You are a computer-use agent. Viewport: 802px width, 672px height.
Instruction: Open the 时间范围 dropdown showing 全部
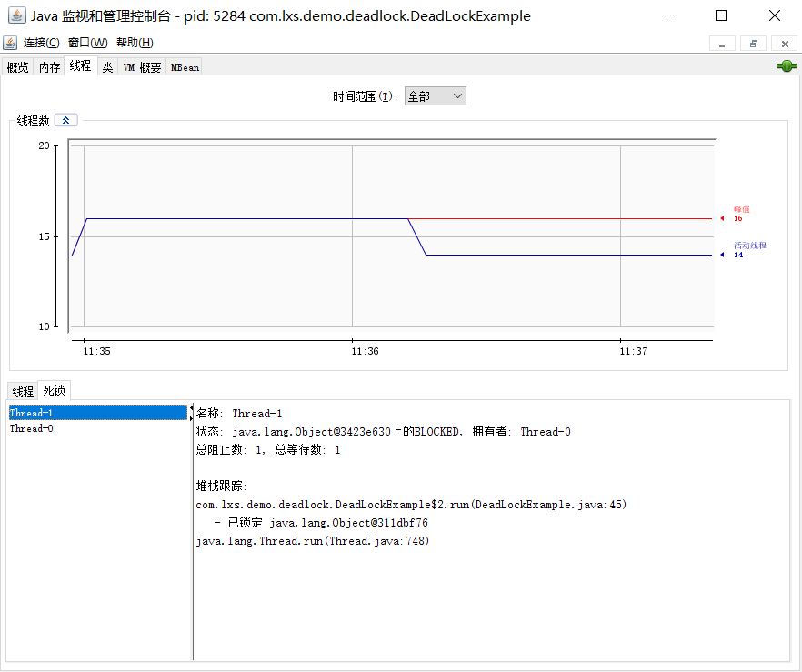click(436, 96)
